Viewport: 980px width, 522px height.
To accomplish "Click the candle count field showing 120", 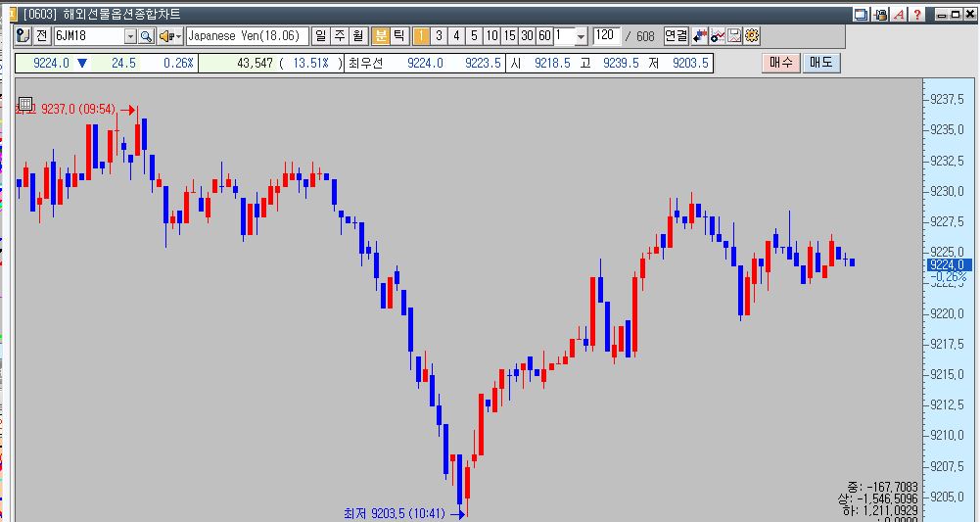I will (x=606, y=36).
